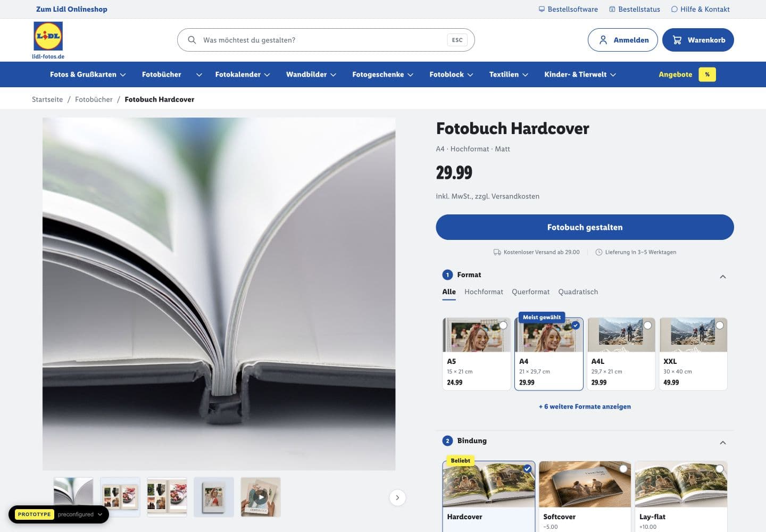Open the Wandbilder dropdown
The width and height of the screenshot is (766, 532).
click(311, 74)
